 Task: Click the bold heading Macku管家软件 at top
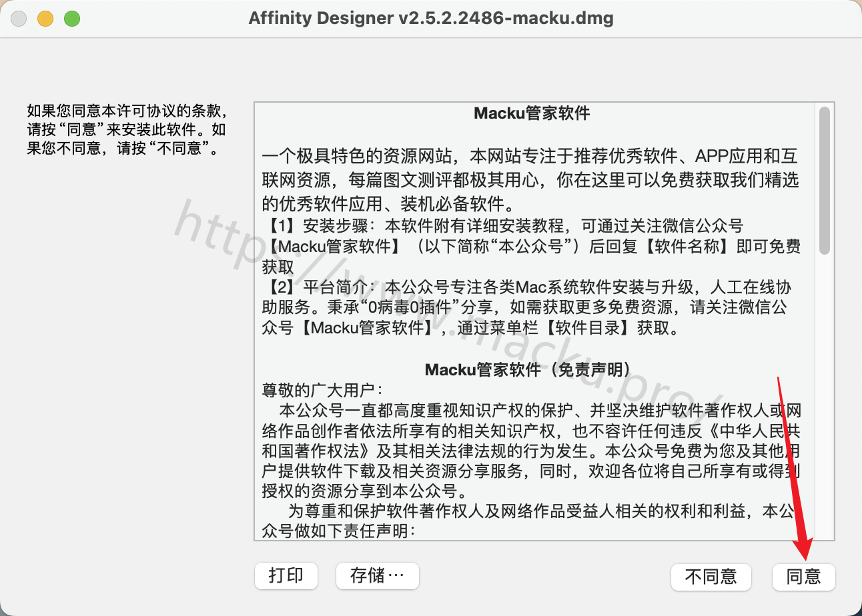point(532,113)
